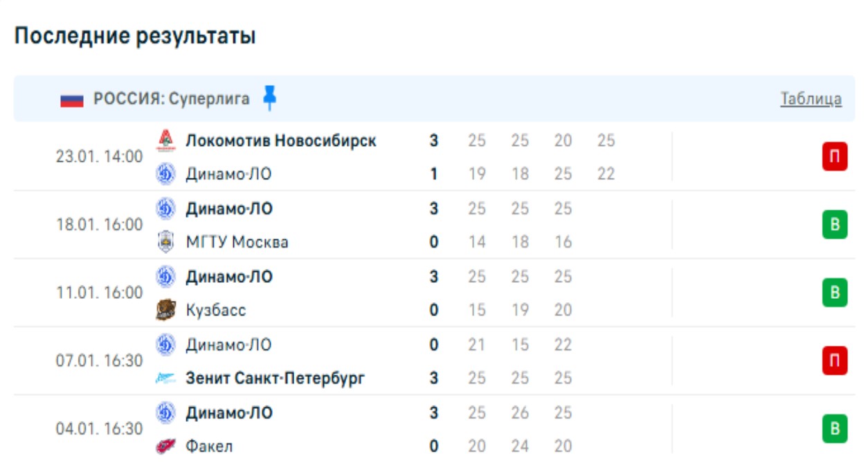Select the Локомотив Новосибирск team name
The image size is (868, 462).
[281, 140]
